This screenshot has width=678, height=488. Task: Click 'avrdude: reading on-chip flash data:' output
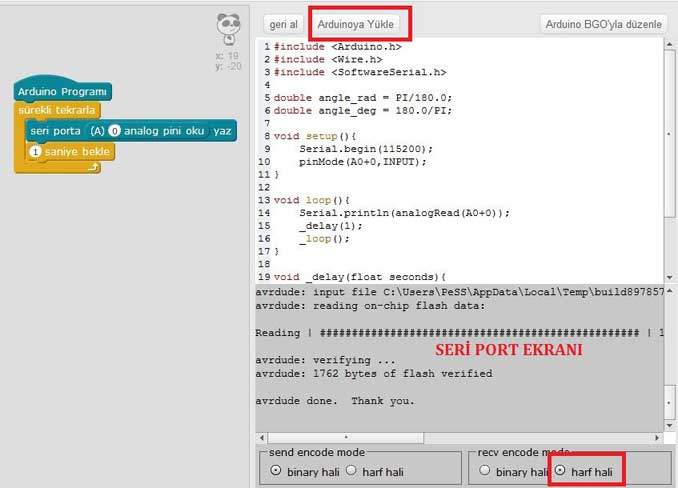tap(371, 306)
